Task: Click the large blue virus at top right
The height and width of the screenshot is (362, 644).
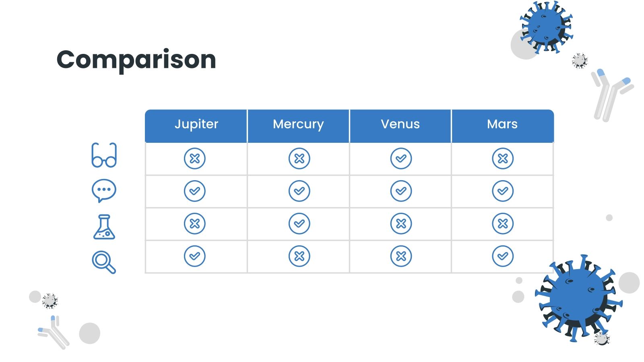Action: 546,27
